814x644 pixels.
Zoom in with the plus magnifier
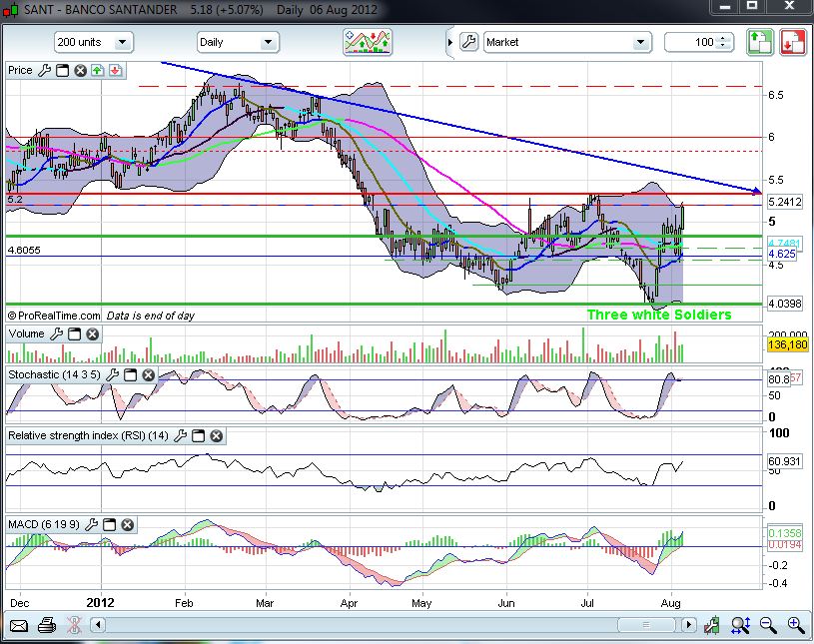click(x=796, y=625)
